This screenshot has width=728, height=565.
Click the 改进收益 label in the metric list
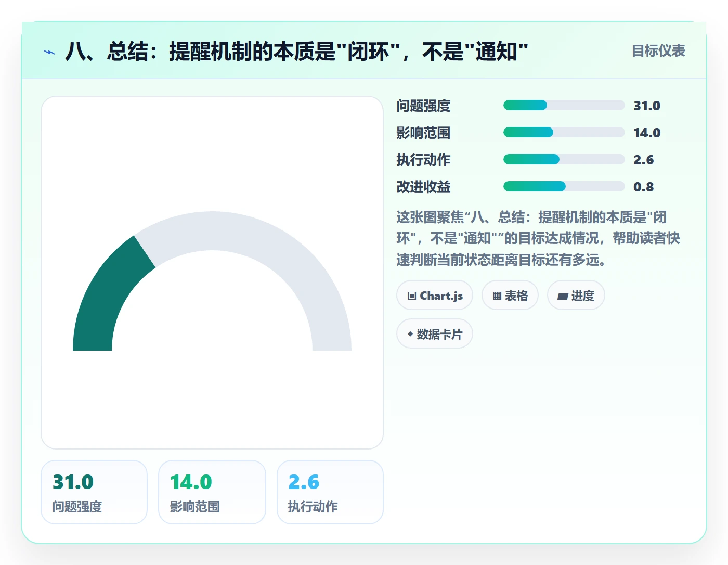pos(423,187)
